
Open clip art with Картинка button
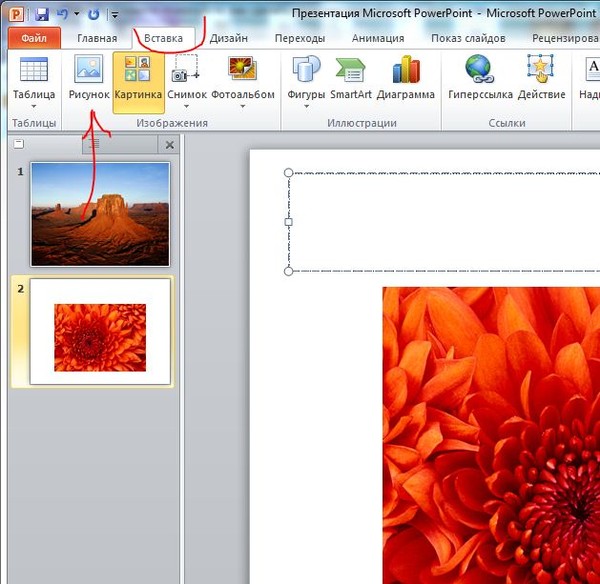tap(139, 83)
